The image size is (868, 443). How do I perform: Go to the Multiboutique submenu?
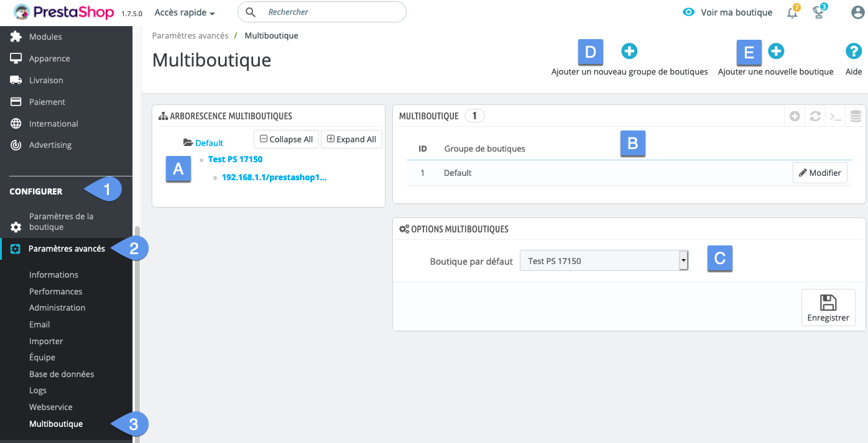56,424
